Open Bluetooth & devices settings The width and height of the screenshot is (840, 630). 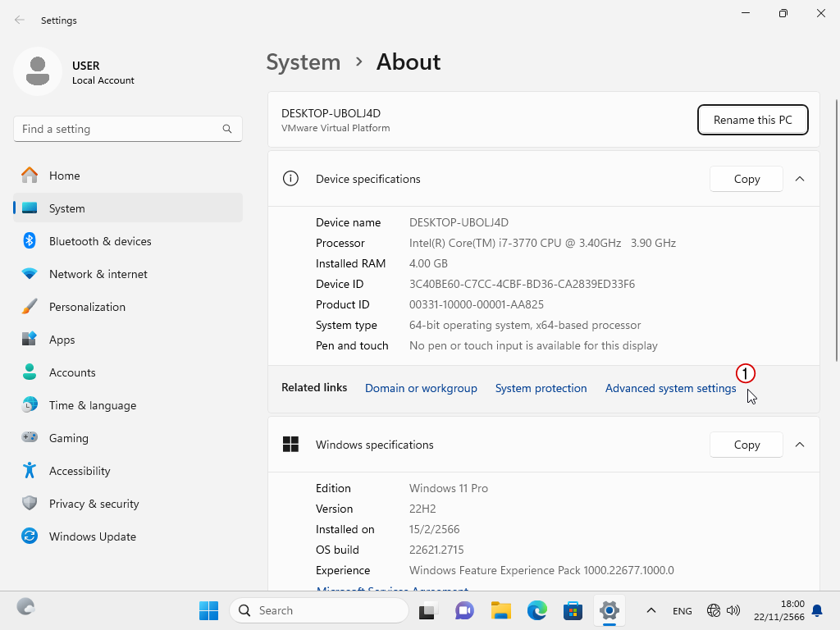[x=99, y=241]
